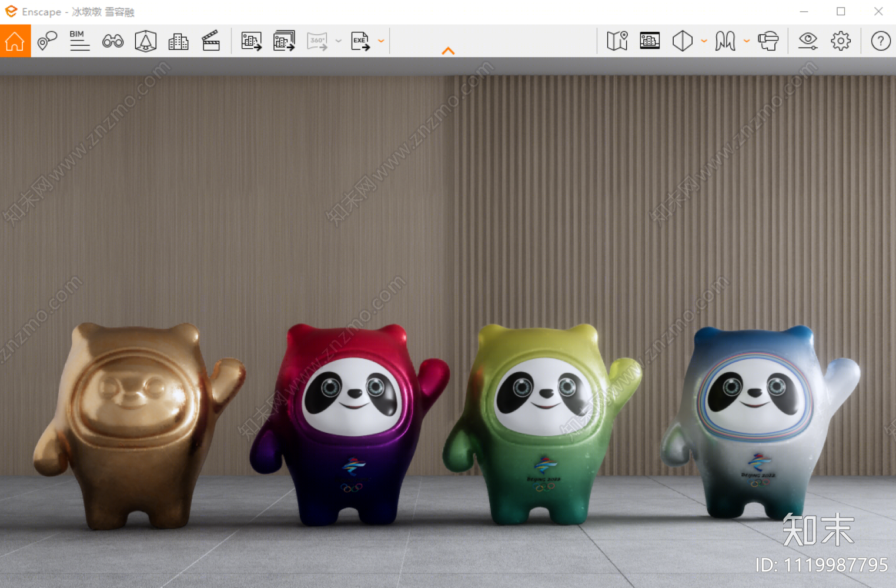Take a screenshot render export
The height and width of the screenshot is (588, 896).
click(x=252, y=41)
